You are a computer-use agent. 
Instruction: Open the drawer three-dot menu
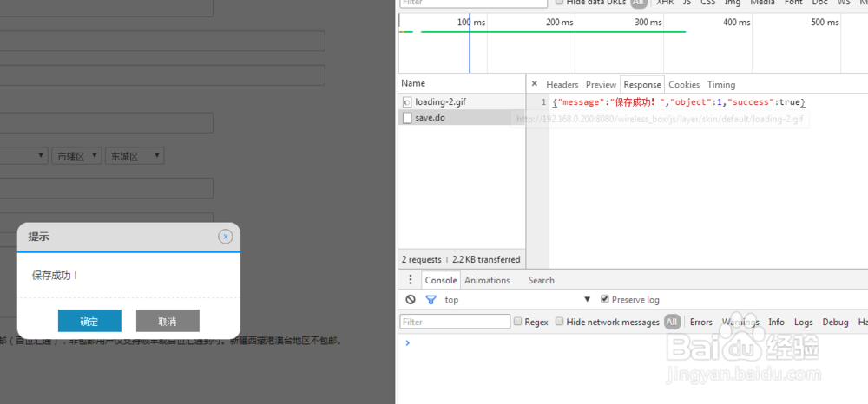tap(411, 280)
